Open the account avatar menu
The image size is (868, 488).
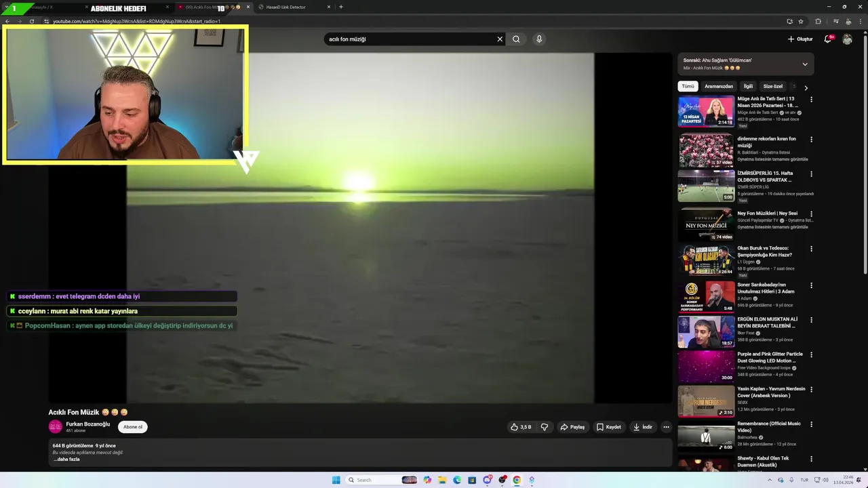(x=847, y=39)
